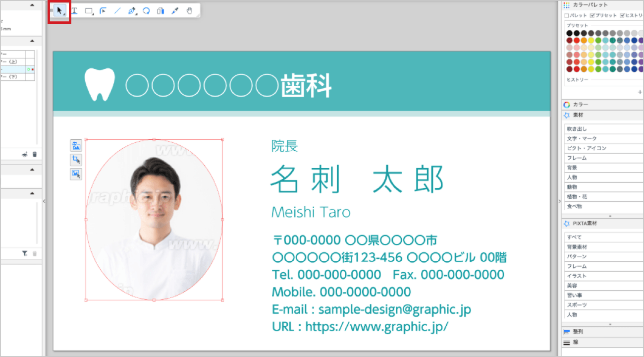This screenshot has height=357, width=644.
Task: Open 背景素材 PIXTA category
Action: (x=604, y=247)
